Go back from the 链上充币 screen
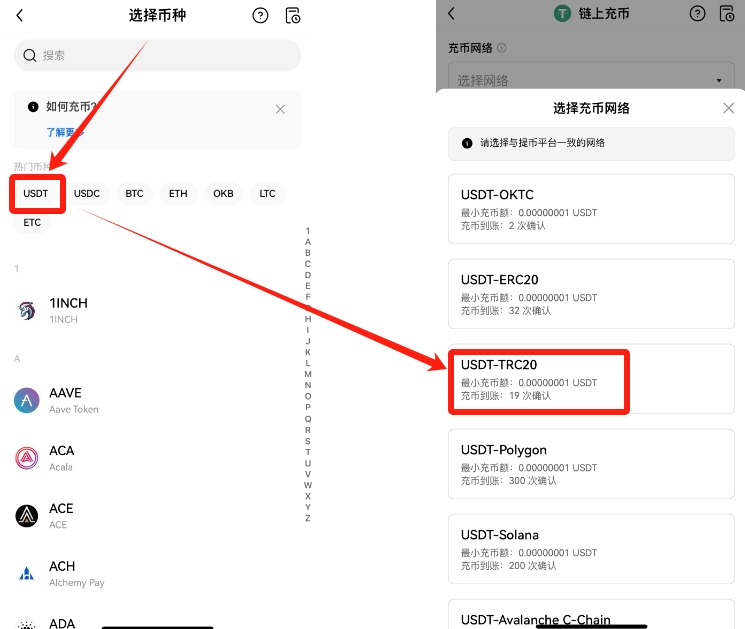This screenshot has width=745, height=629. click(x=451, y=13)
